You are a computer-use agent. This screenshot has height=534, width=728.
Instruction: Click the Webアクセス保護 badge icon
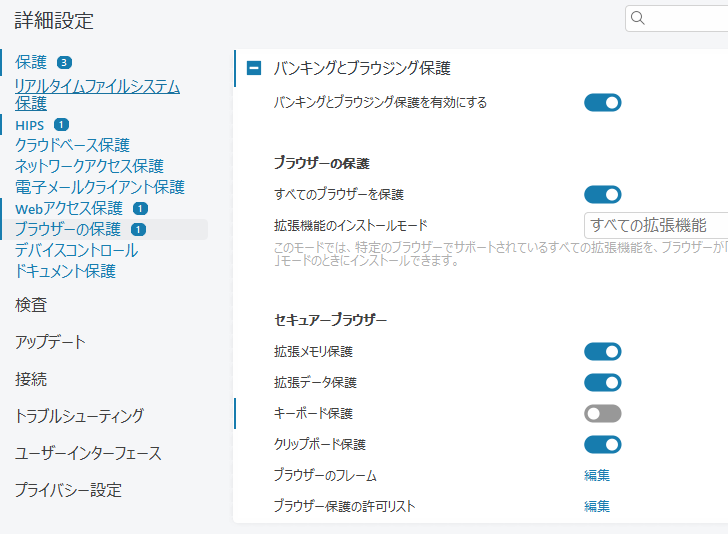tap(140, 209)
